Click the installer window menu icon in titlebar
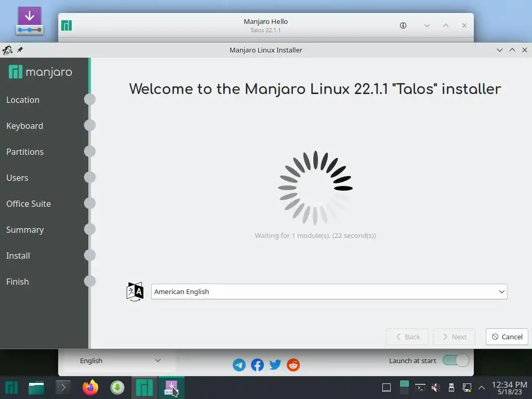This screenshot has height=399, width=532. point(7,50)
